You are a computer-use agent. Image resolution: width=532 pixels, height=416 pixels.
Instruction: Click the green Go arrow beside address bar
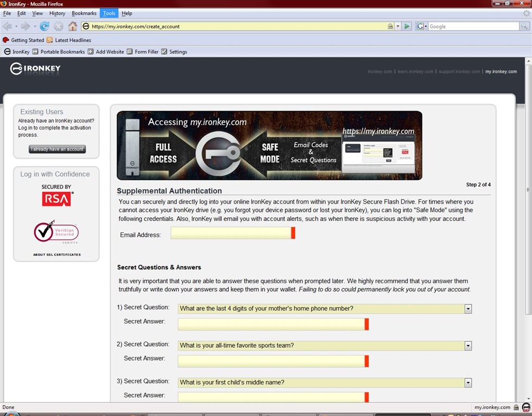coord(407,26)
